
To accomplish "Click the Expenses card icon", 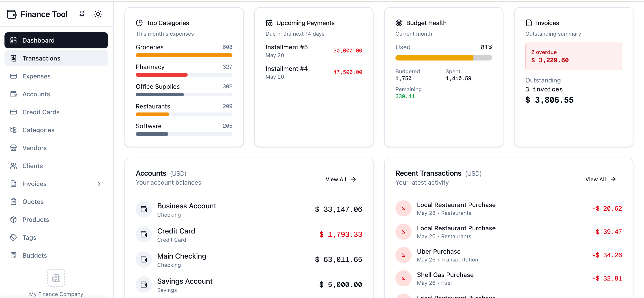I will click(13, 76).
